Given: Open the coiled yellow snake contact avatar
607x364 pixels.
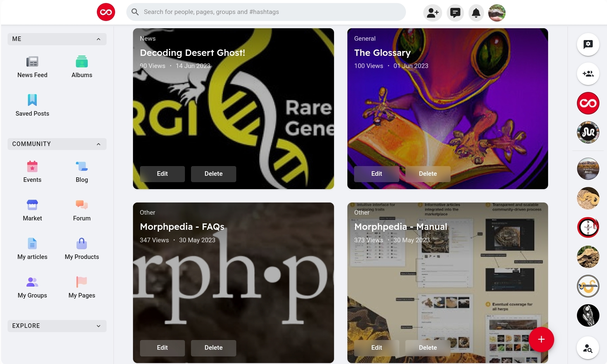Looking at the screenshot, I should click(x=588, y=198).
